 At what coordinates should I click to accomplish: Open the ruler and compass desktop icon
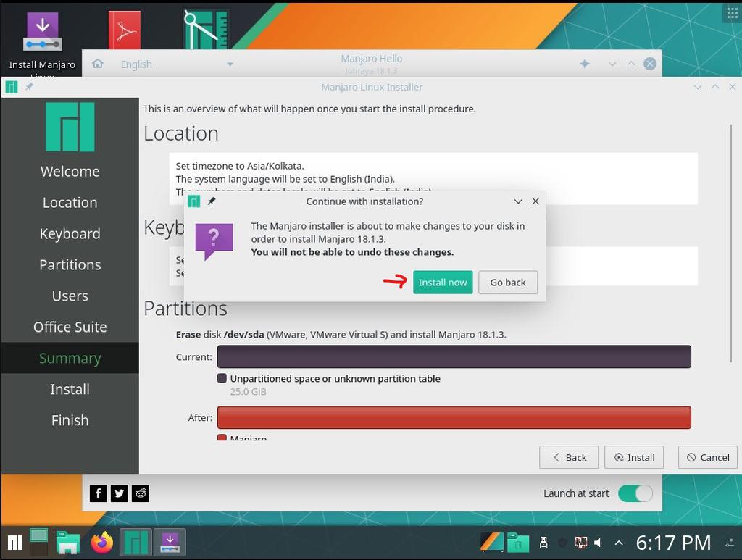(x=207, y=29)
